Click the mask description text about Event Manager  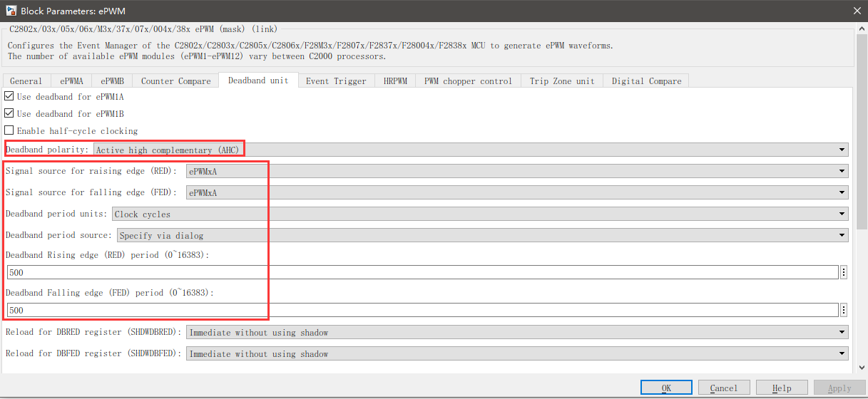[310, 51]
